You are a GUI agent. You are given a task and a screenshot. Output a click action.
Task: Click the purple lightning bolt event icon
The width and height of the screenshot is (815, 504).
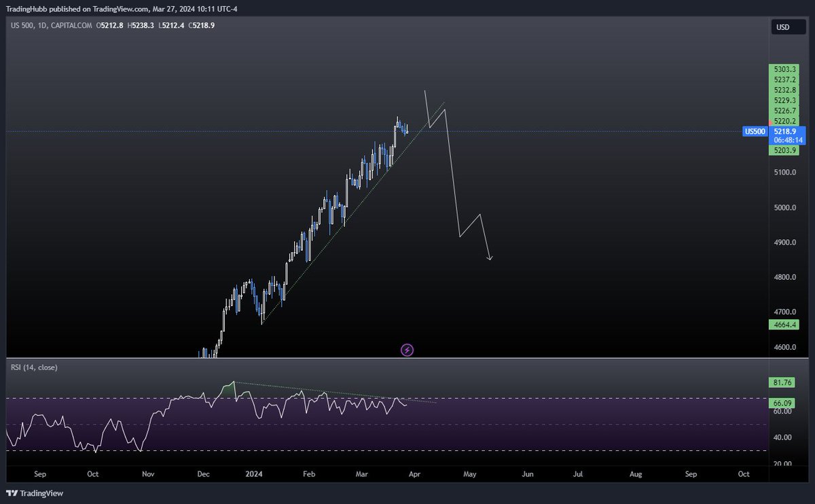click(x=407, y=350)
